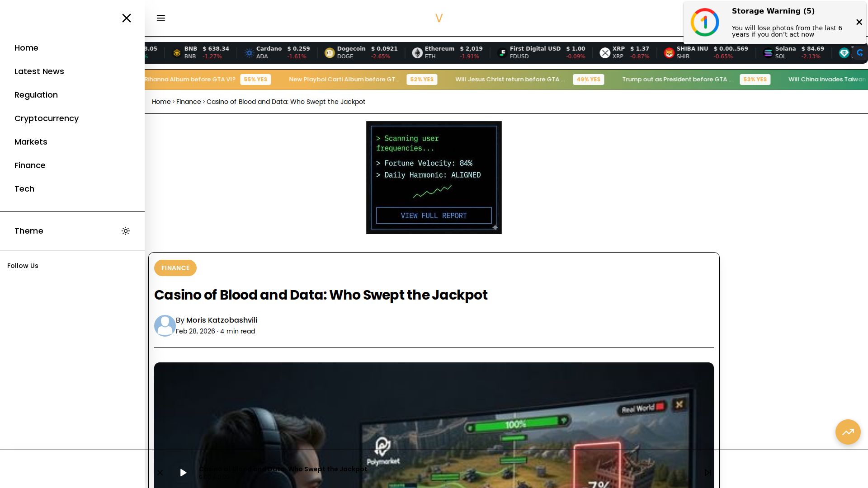Click Finance in the breadcrumb
868x488 pixels.
coord(189,102)
